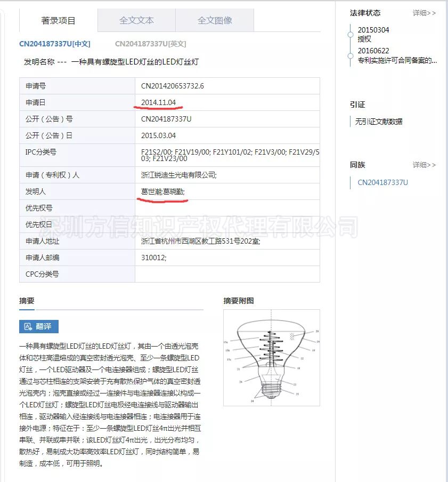Click the translate icon in 翻译 button
Screen dimensions: 448x482
click(28, 326)
